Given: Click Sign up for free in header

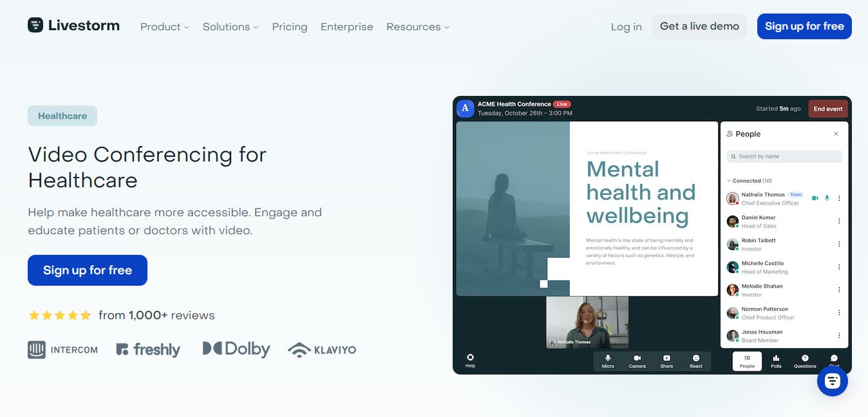Looking at the screenshot, I should coord(804,26).
